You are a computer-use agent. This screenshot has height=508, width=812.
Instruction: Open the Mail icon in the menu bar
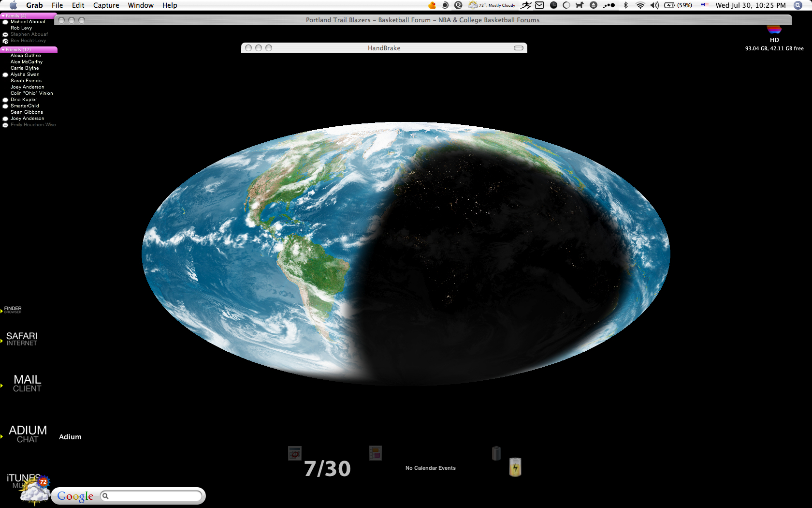539,5
